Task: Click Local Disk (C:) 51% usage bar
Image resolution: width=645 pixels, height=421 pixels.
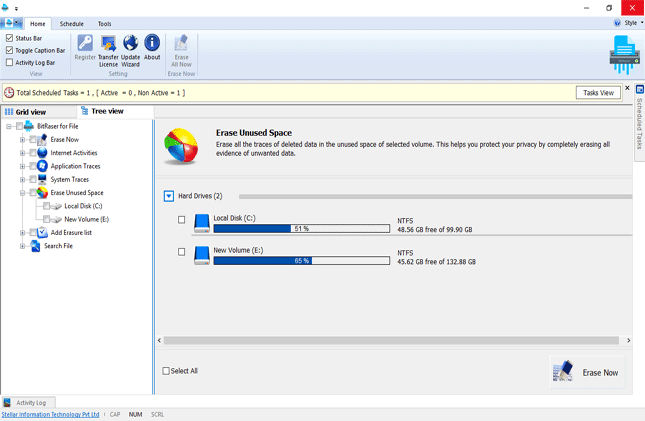Action: click(x=302, y=228)
